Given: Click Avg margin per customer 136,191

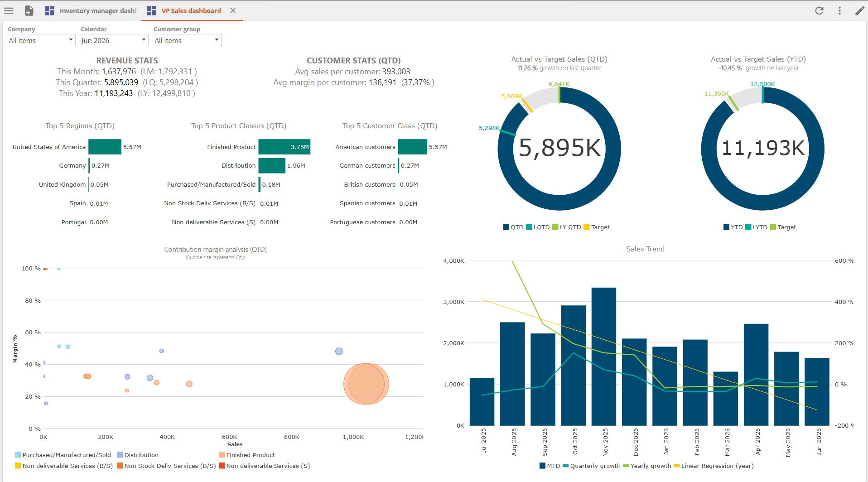Looking at the screenshot, I should coord(382,82).
